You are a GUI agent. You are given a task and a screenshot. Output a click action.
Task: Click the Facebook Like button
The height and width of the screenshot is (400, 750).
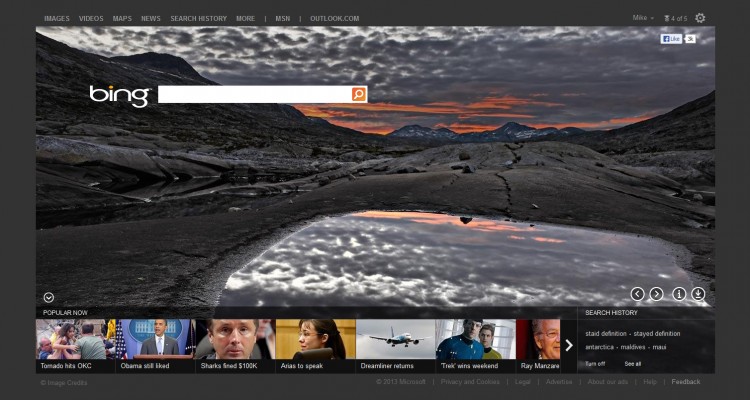[671, 39]
